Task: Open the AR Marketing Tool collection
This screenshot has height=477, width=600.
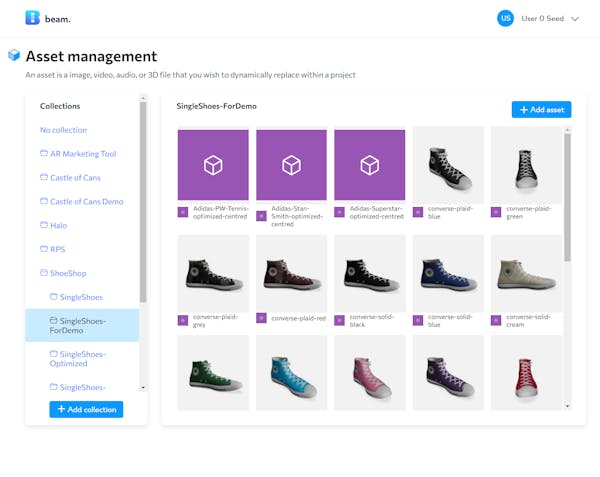Action: coord(78,154)
